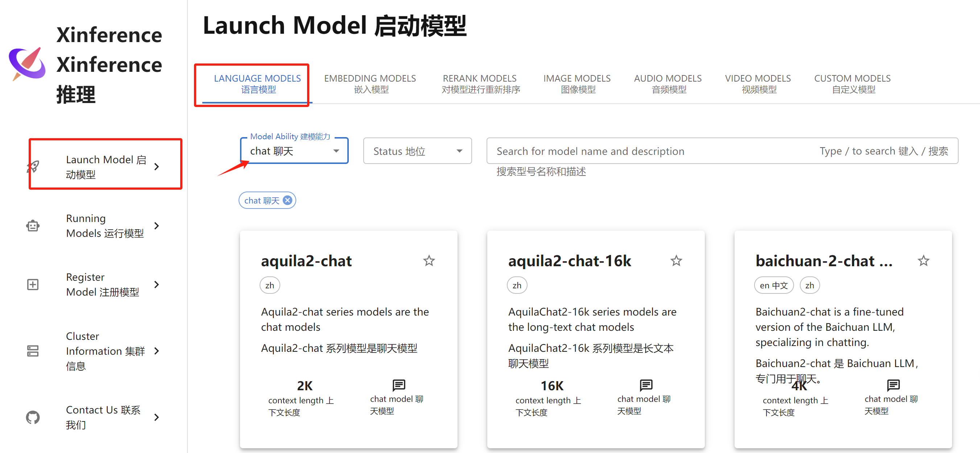Star the aquila2-chat model as favorite
This screenshot has height=453, width=980.
[429, 260]
